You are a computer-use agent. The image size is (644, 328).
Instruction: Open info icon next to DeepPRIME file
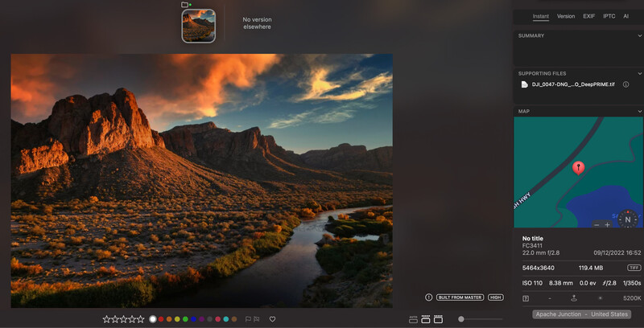[625, 84]
